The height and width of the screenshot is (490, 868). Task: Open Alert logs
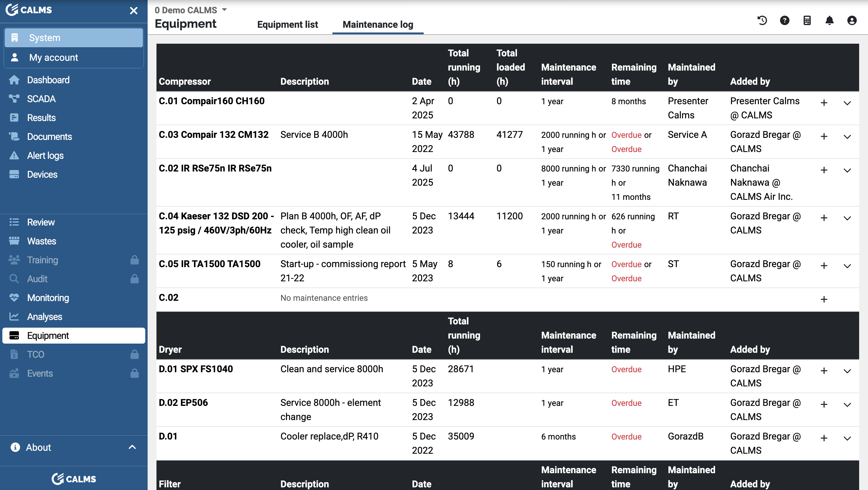click(74, 155)
